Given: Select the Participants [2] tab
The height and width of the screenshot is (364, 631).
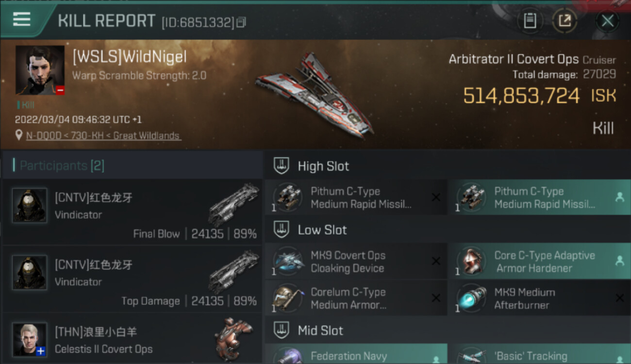Looking at the screenshot, I should [58, 165].
